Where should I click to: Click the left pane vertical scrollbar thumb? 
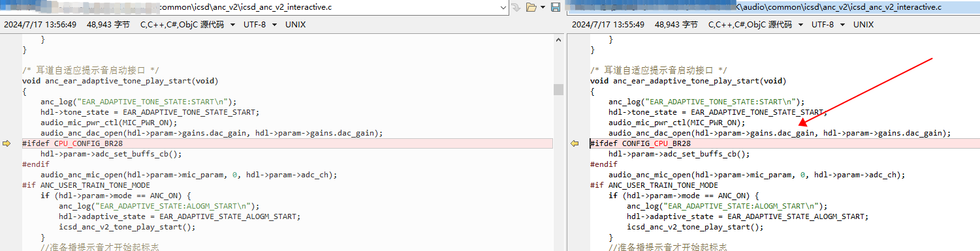(558, 89)
